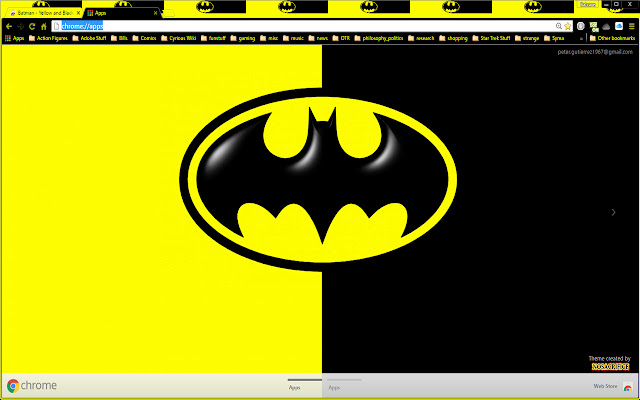Open the Adobe Stuff bookmark folder
Screen dimensions: 640x400
tap(89, 38)
